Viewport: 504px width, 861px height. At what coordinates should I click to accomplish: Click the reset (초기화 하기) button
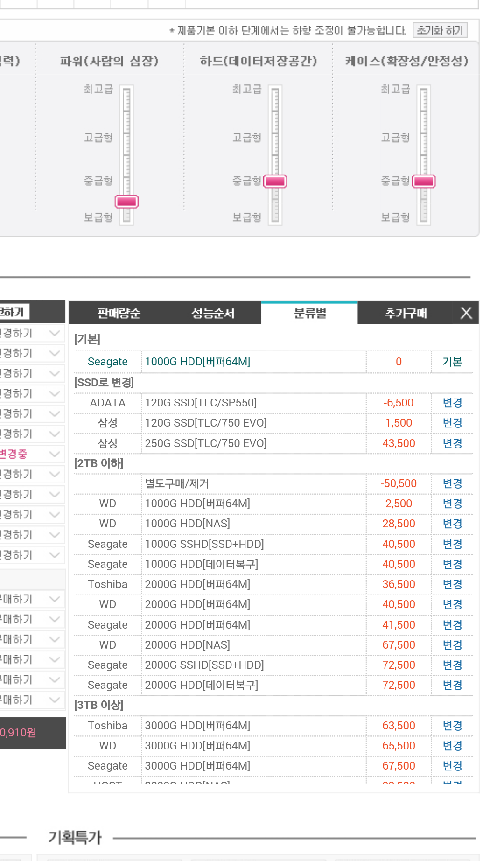point(440,30)
